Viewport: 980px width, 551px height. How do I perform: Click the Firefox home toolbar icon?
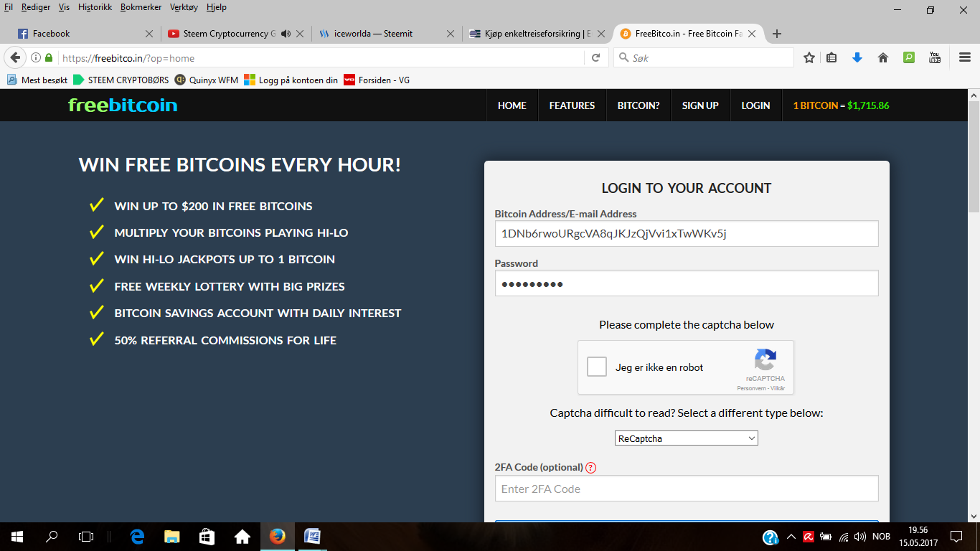click(x=883, y=57)
